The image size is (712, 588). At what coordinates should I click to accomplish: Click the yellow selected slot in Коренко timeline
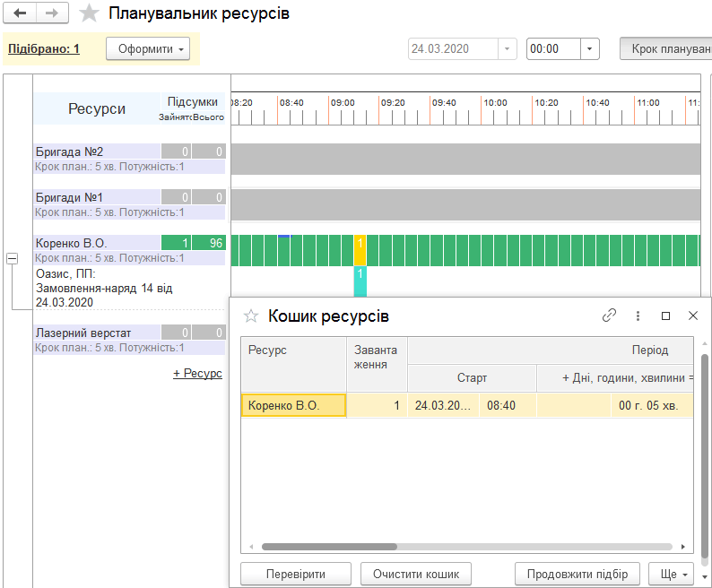click(x=360, y=250)
